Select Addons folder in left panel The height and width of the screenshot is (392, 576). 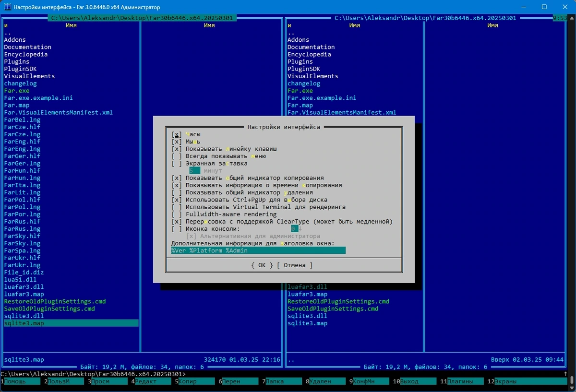coord(15,40)
